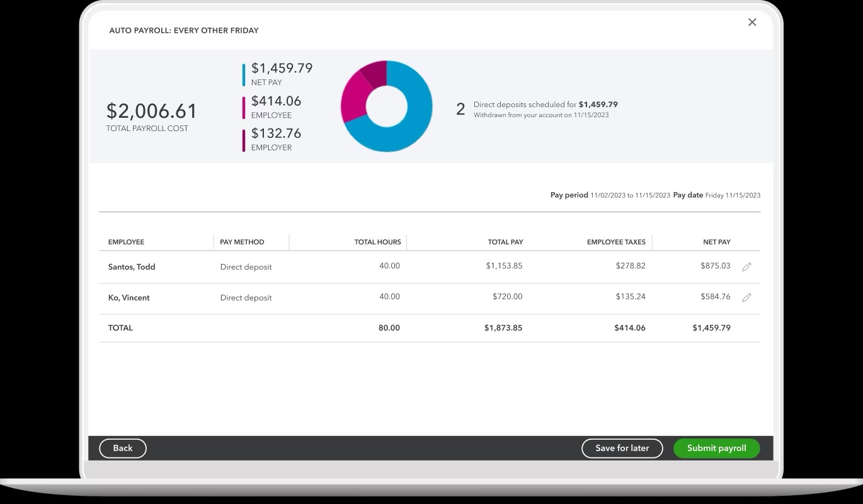This screenshot has height=504, width=863.
Task: Click the Auto Payroll: Every Other Friday title
Action: point(184,30)
